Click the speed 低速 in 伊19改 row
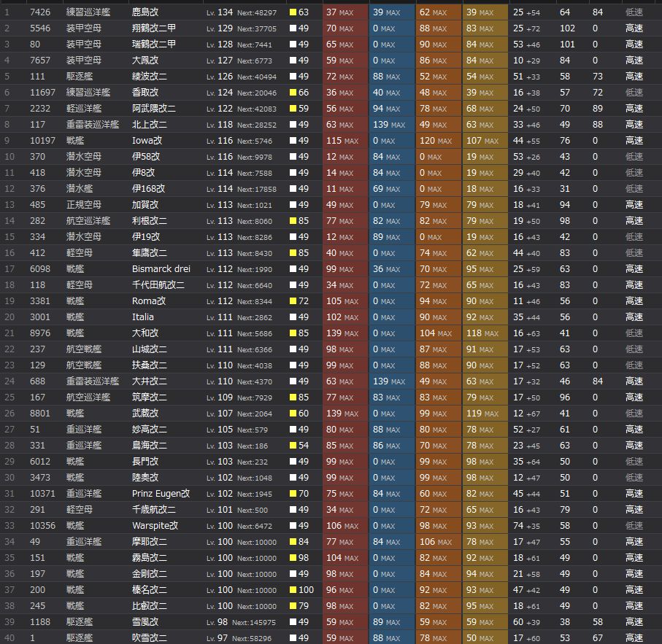Screen dimensions: 662x644 click(x=634, y=236)
